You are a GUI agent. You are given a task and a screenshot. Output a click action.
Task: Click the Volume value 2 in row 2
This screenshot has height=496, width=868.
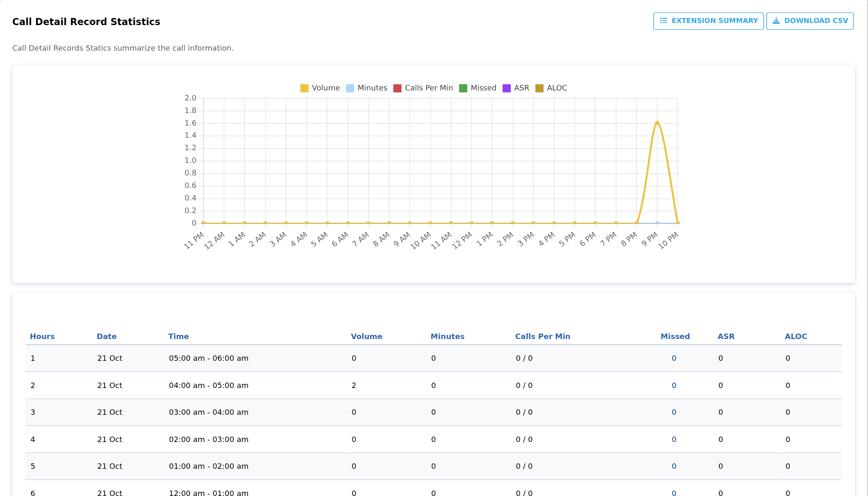pos(354,385)
